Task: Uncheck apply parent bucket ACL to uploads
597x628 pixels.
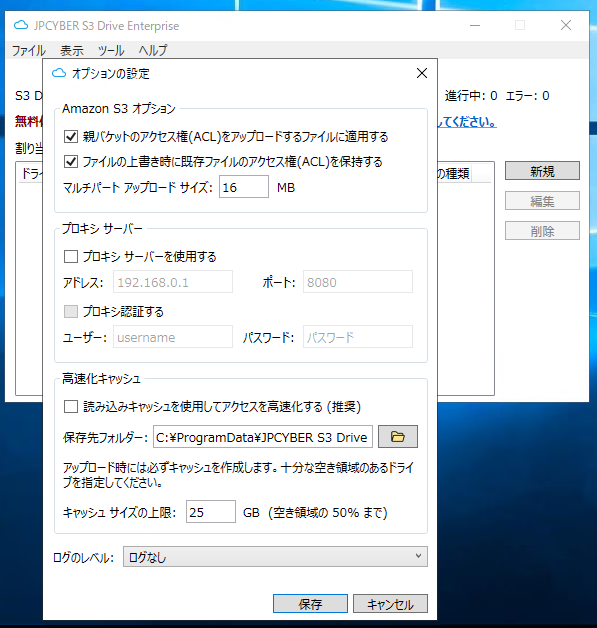Action: tap(71, 137)
